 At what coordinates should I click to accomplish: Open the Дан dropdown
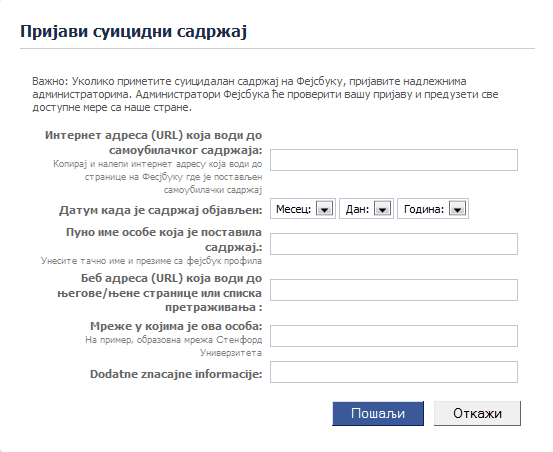tap(366, 209)
